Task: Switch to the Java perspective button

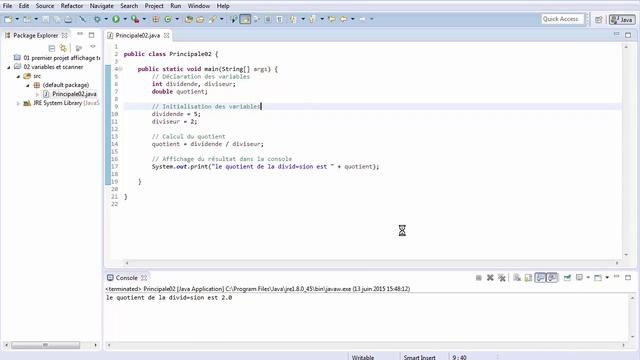Action: point(622,20)
